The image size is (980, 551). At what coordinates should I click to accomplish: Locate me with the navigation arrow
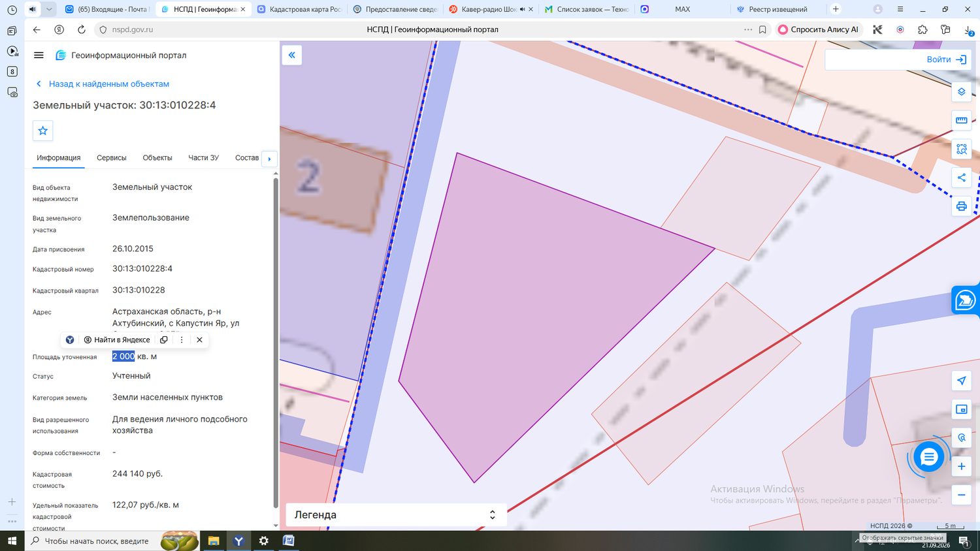[961, 381]
